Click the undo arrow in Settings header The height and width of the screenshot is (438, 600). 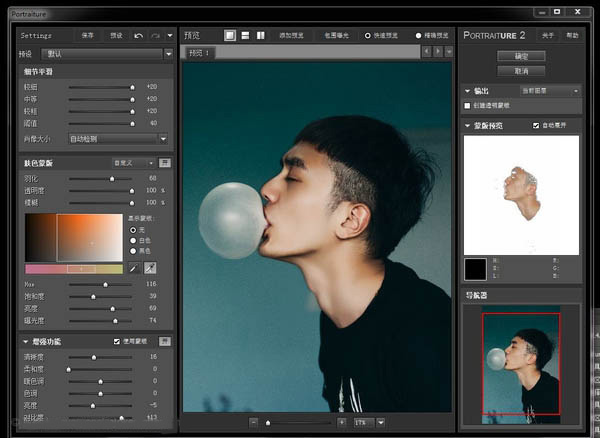(x=138, y=35)
